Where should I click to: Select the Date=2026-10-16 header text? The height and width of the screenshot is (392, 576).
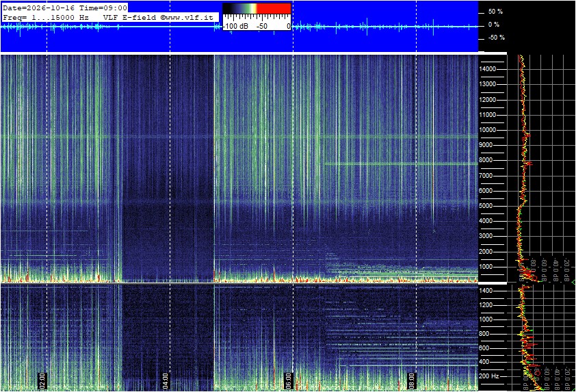tap(38, 8)
